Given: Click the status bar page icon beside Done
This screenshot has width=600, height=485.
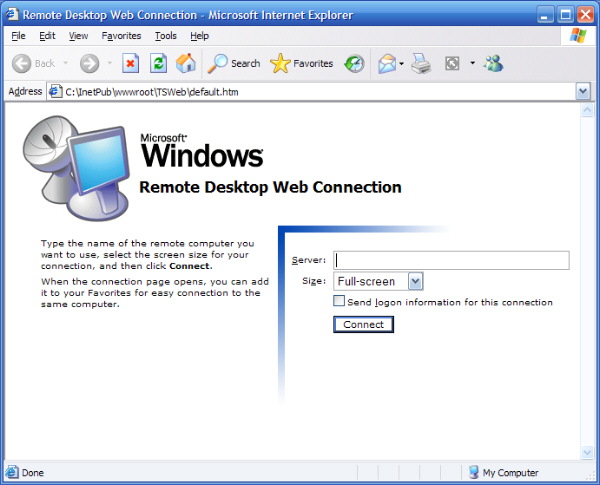Looking at the screenshot, I should pyautogui.click(x=12, y=472).
